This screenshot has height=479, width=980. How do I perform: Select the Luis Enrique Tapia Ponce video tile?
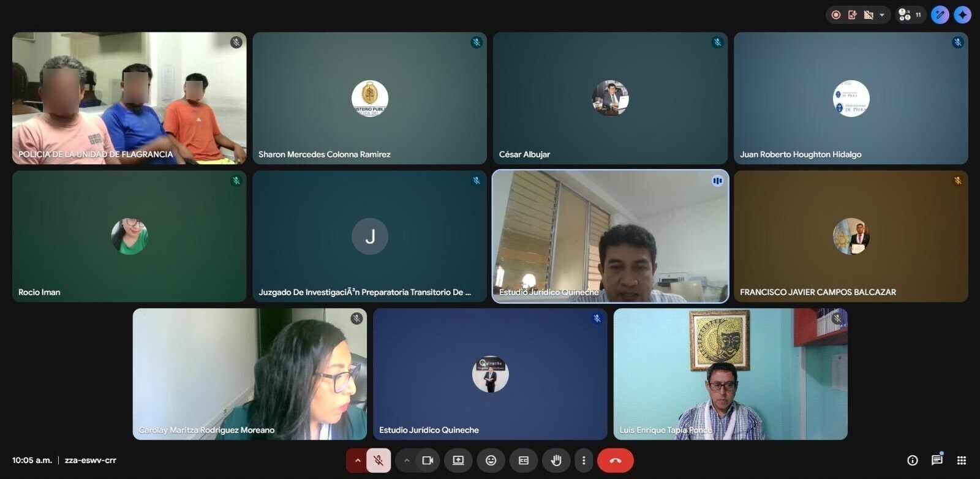click(731, 374)
